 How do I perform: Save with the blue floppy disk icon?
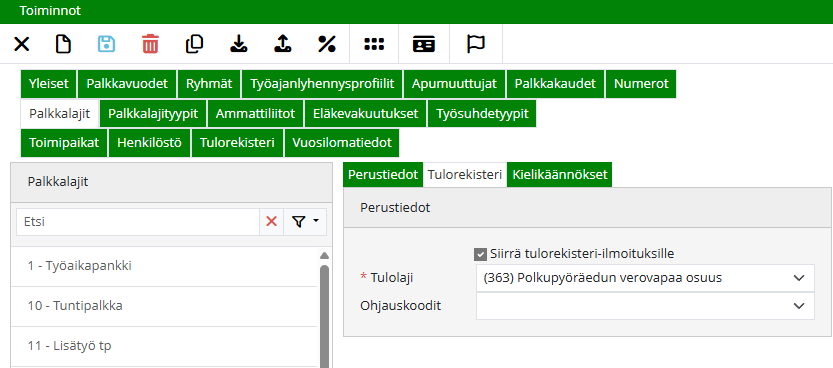click(x=106, y=44)
